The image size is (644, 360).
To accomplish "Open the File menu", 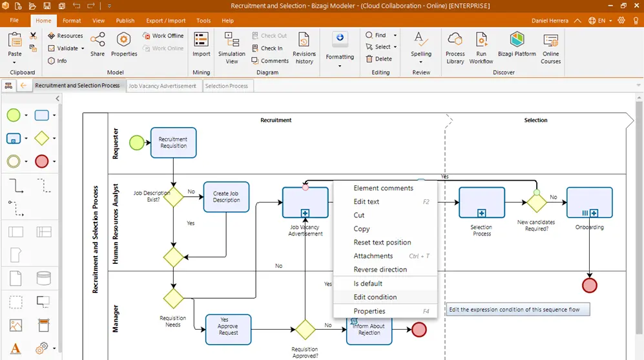I will [x=14, y=20].
